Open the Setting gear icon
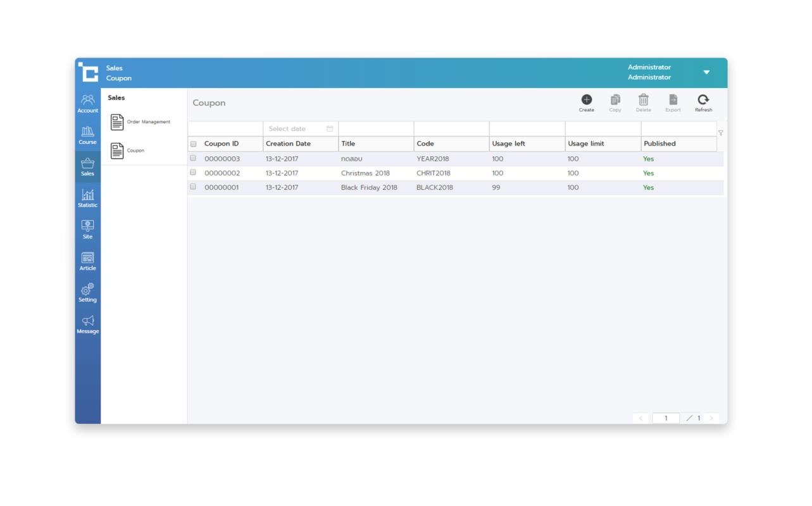Viewport: 812px width, 506px height. tap(87, 292)
